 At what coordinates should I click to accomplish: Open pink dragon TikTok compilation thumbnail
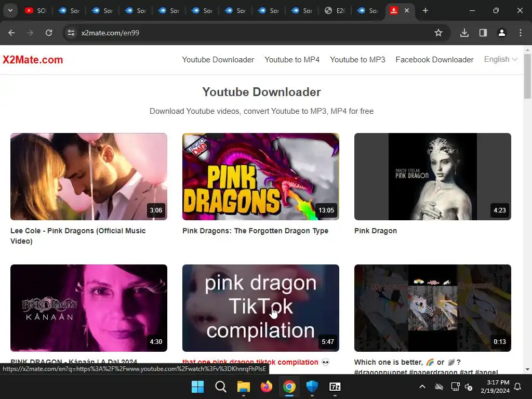(261, 308)
